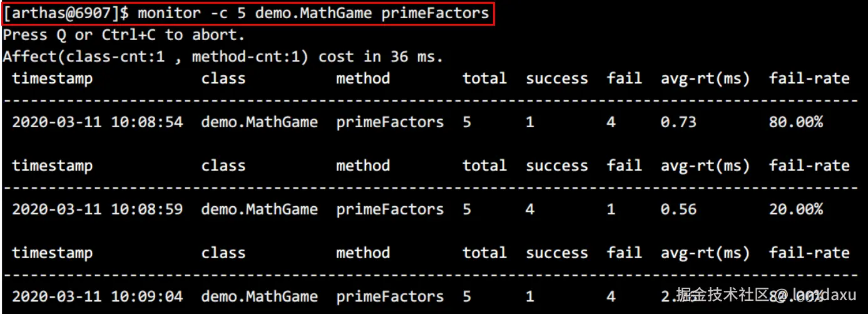The height and width of the screenshot is (314, 868).
Task: Select the 10:08:54 timestamp entry
Action: click(x=98, y=122)
